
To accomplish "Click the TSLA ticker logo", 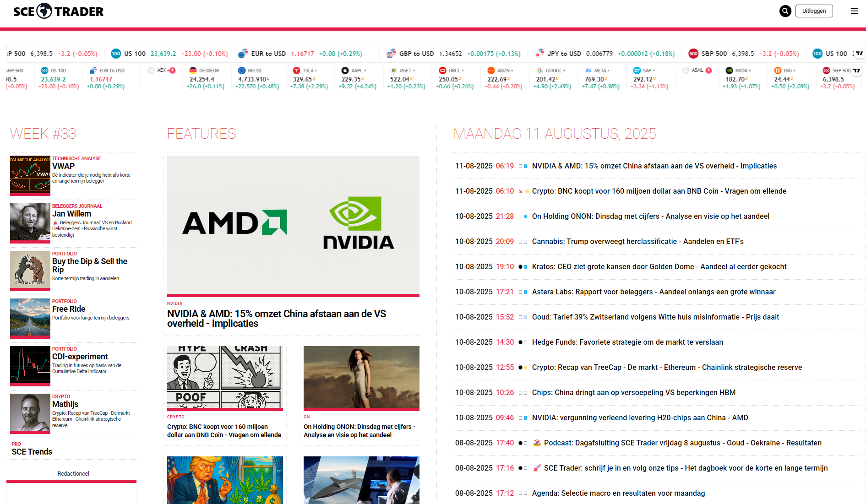I will pos(296,70).
